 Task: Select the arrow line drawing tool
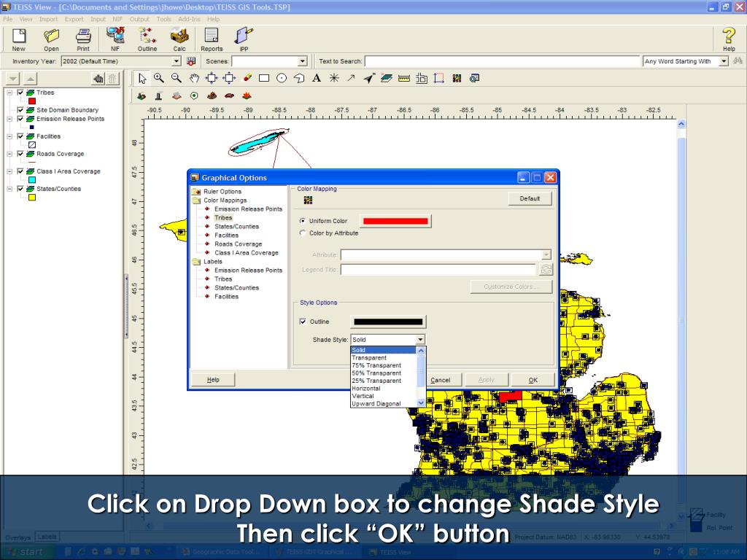[351, 78]
